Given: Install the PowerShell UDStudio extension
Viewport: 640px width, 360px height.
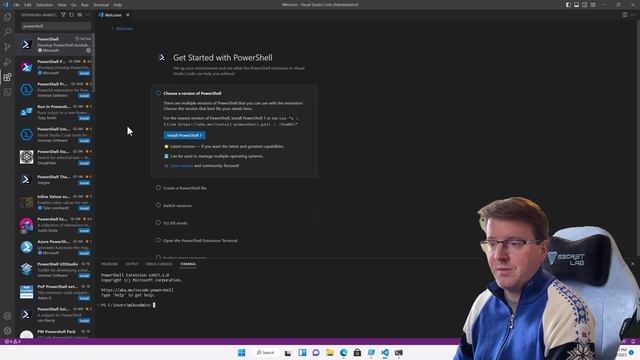Looking at the screenshot, I should point(84,276).
